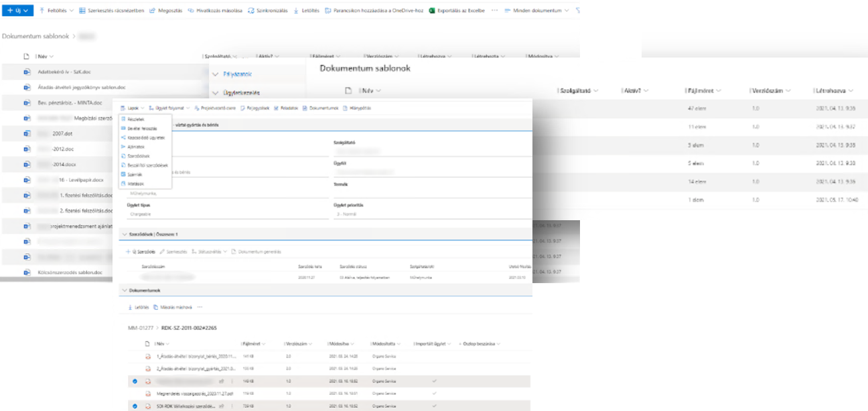Choose Számlák in the Lapok menu

(x=135, y=174)
